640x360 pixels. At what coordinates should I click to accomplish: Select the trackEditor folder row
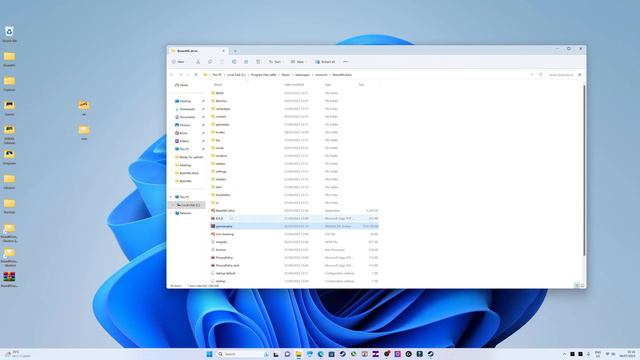294,195
